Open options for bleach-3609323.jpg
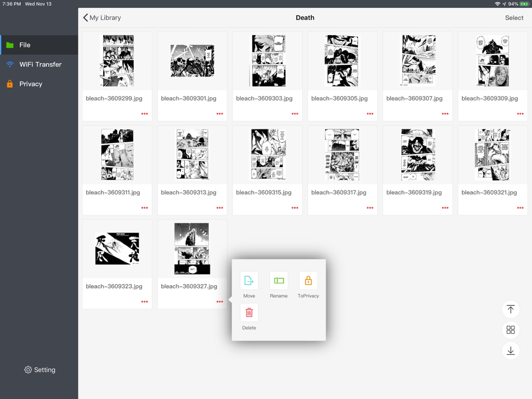 point(145,302)
